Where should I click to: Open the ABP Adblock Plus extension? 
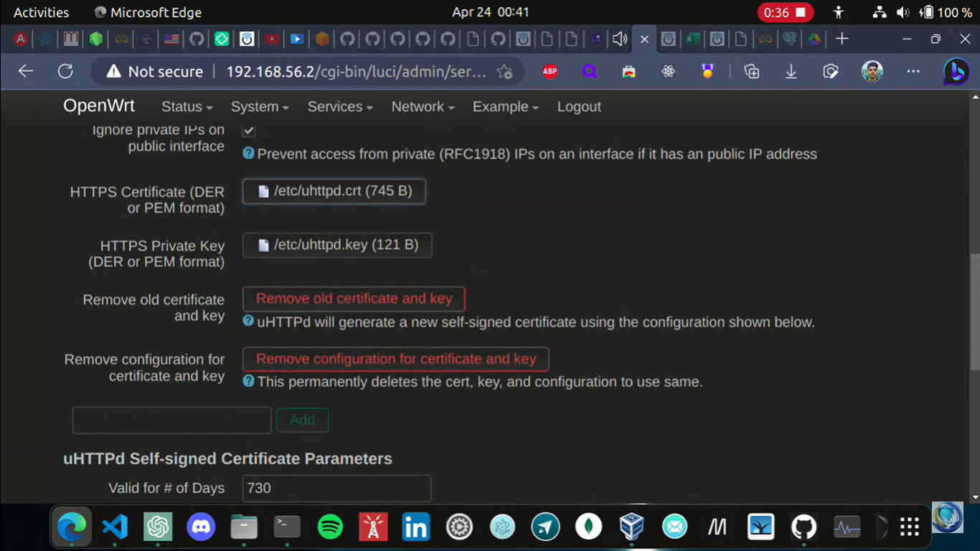coord(550,71)
